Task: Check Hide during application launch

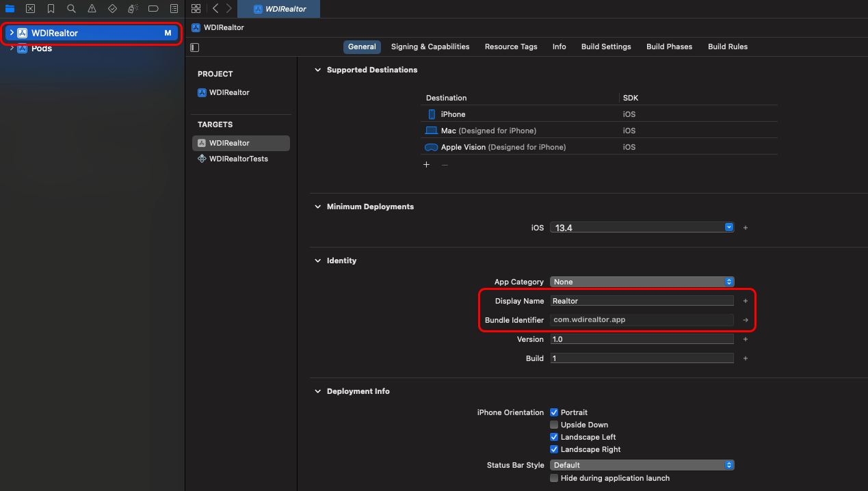Action: [554, 478]
